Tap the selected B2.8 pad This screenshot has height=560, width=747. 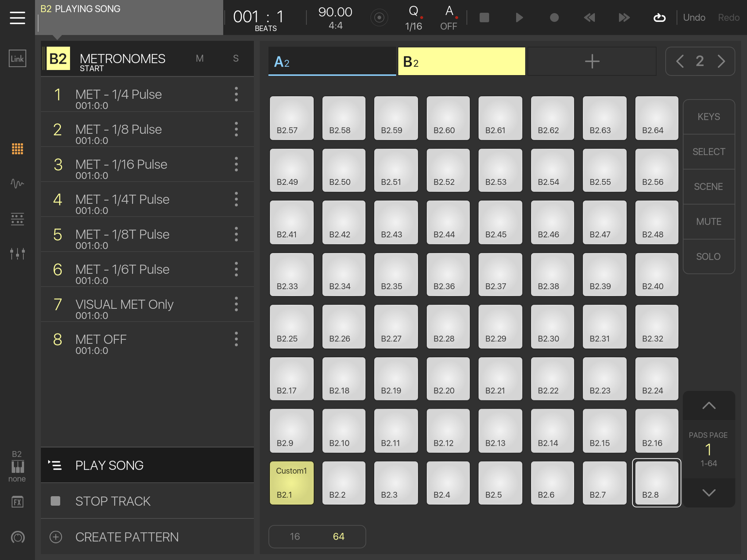coord(656,483)
